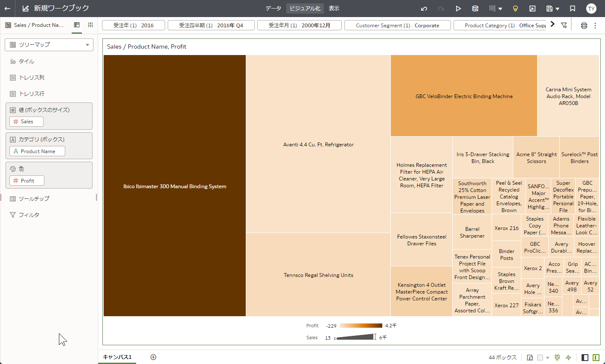The image size is (605, 364).
Task: Open the TY user profile avatar
Action: click(x=591, y=9)
